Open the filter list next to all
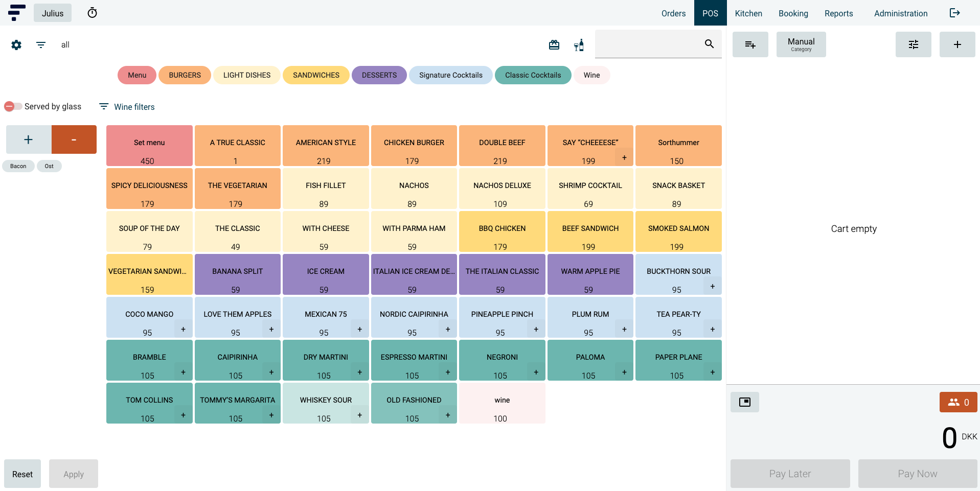 [41, 45]
